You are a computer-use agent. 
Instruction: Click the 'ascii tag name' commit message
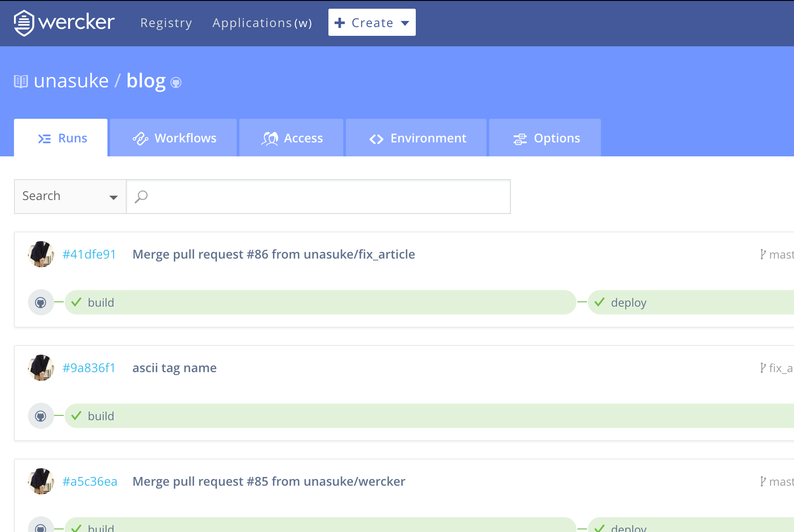pos(175,368)
